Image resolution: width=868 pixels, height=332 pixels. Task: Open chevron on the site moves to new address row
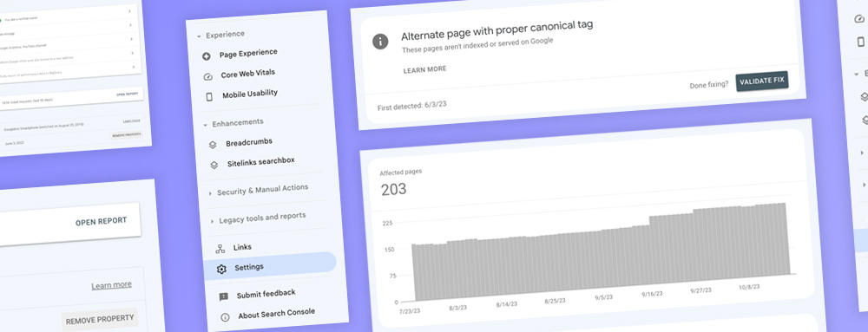(x=132, y=53)
